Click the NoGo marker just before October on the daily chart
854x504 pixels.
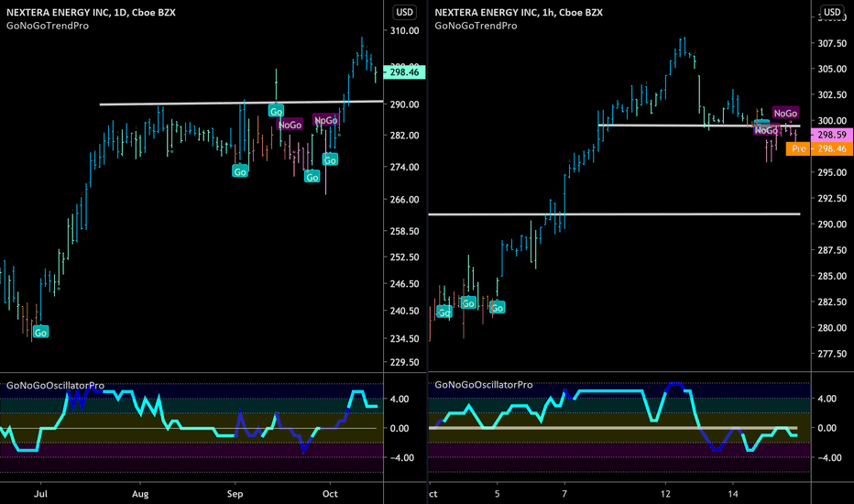coord(325,120)
